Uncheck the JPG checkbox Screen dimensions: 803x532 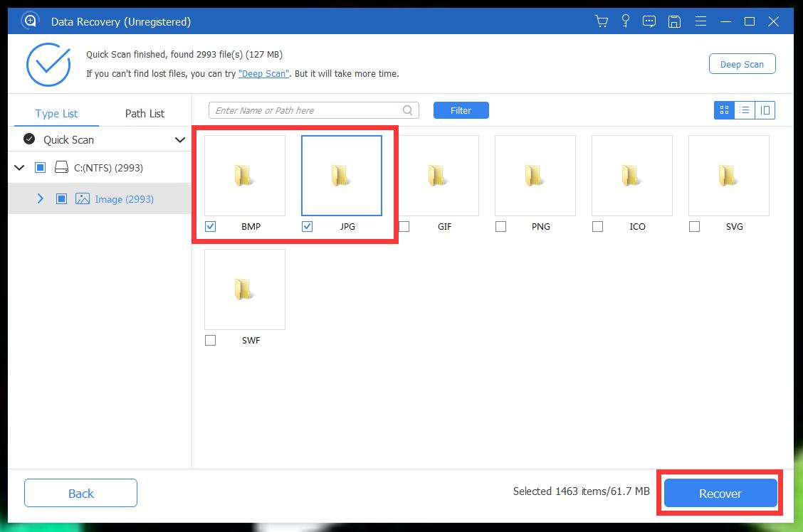click(x=308, y=226)
